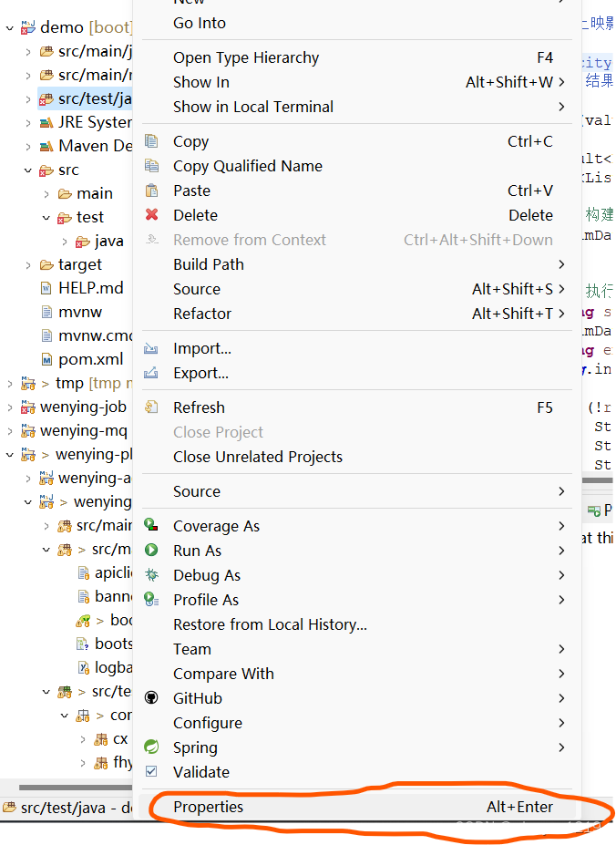Viewport: 616px width, 845px height.
Task: Open the Configure submenu
Action: coord(357,723)
